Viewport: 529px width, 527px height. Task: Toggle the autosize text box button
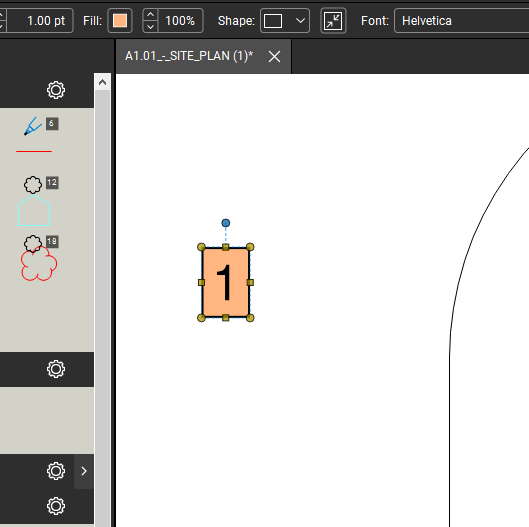(x=333, y=21)
